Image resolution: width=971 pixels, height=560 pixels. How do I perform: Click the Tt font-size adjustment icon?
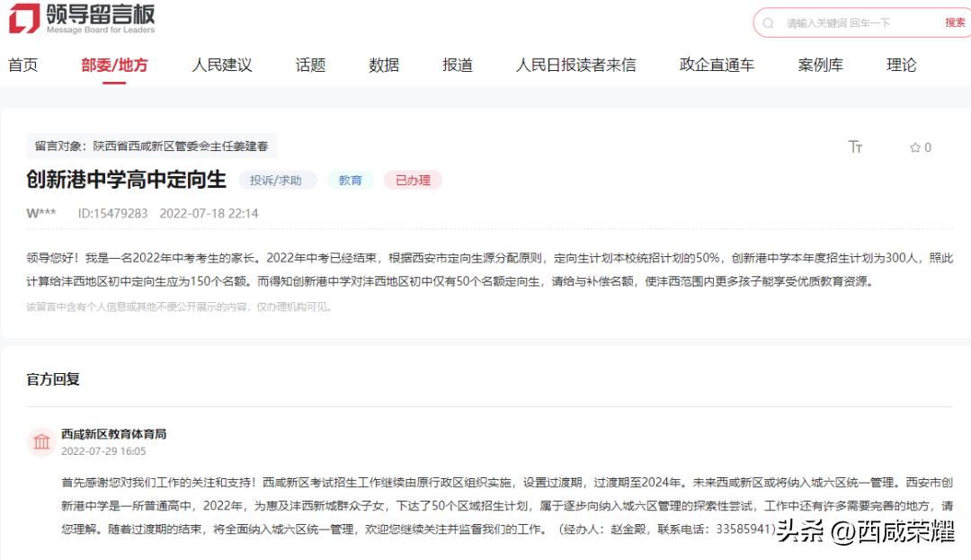click(x=855, y=147)
